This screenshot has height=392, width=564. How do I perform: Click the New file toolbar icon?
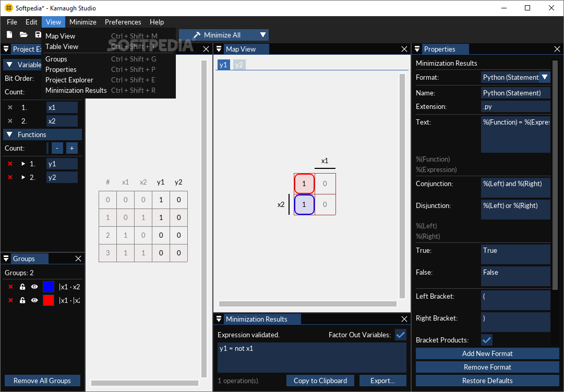[9, 34]
